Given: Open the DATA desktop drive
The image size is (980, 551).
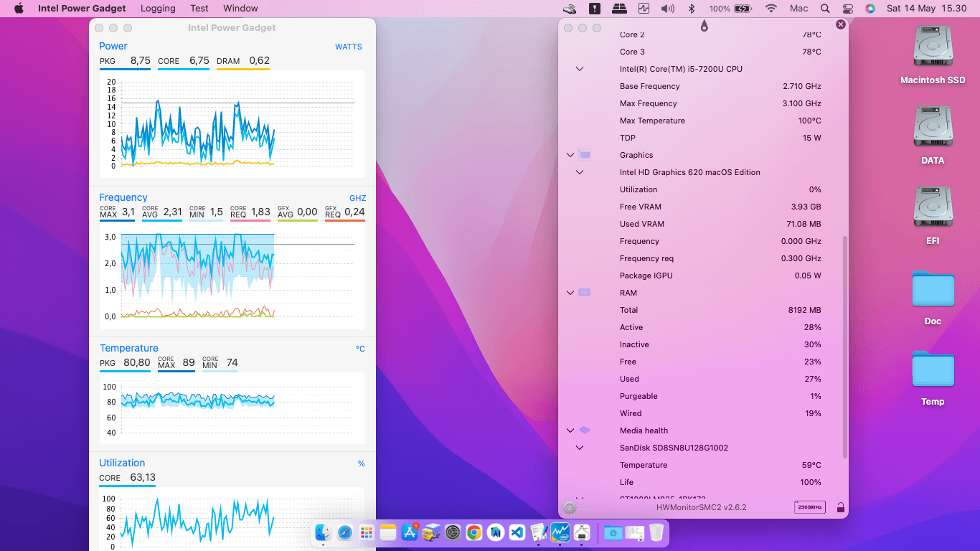Looking at the screenshot, I should [x=933, y=127].
